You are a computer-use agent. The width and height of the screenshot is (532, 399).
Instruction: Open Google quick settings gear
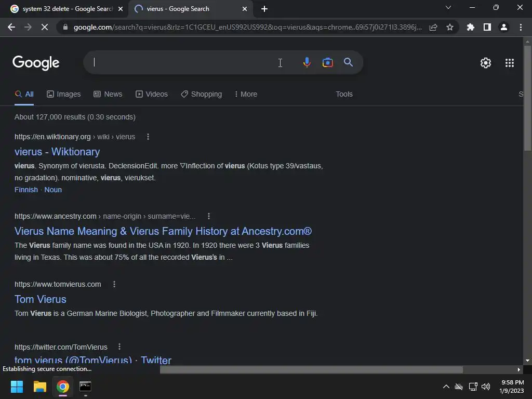tap(486, 63)
